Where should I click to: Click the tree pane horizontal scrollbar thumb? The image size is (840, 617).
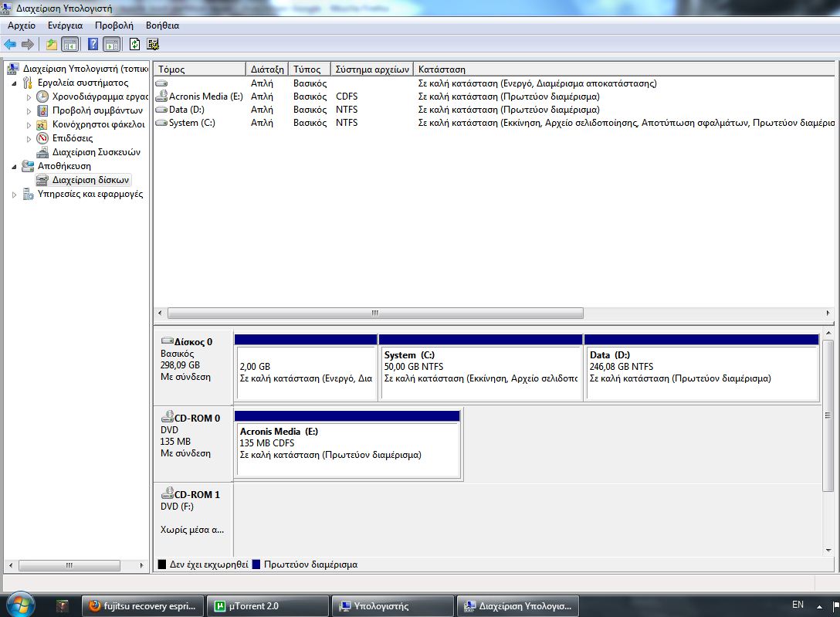click(69, 565)
